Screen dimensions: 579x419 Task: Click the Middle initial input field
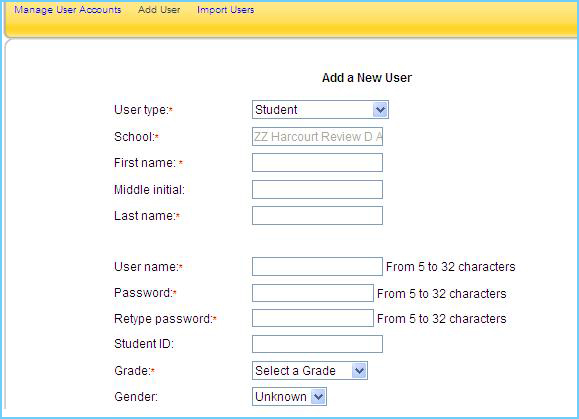pyautogui.click(x=317, y=189)
